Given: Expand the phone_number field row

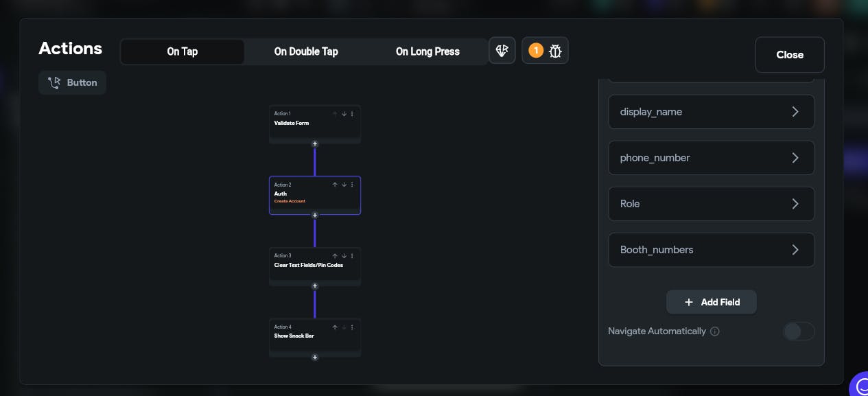Looking at the screenshot, I should (711, 158).
